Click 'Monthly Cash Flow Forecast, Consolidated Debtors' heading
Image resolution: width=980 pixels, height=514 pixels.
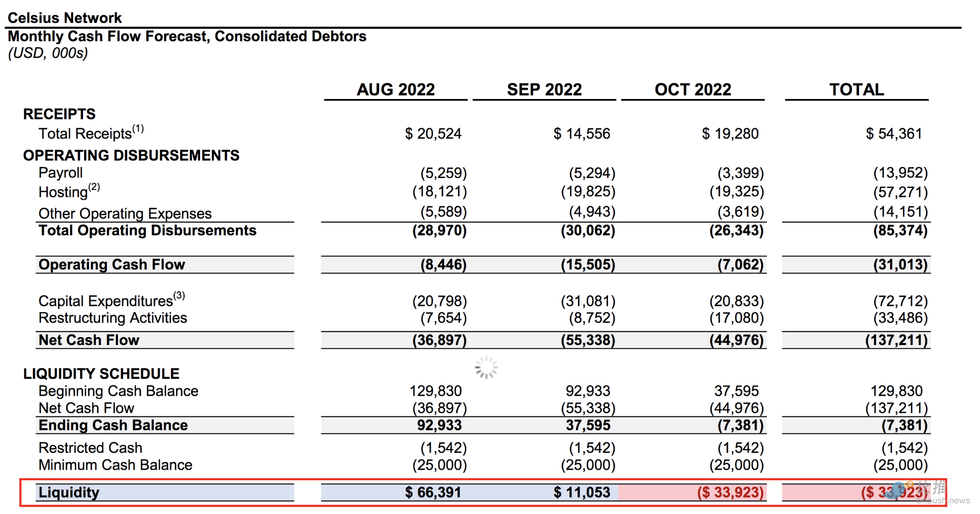[x=187, y=36]
